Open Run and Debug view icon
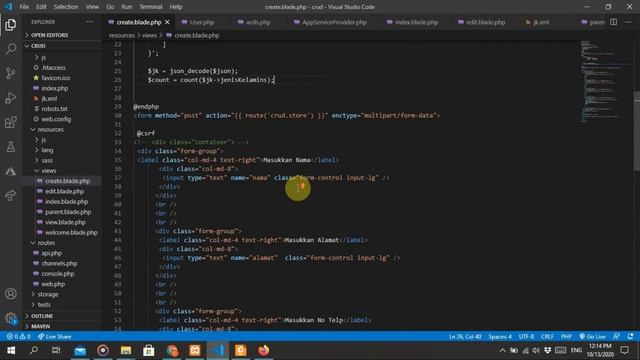This screenshot has height=360, width=640. point(11,98)
